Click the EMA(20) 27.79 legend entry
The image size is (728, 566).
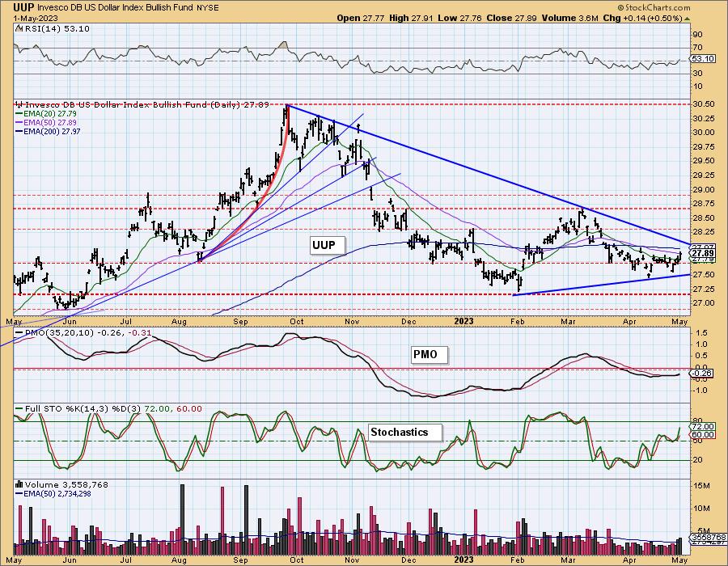46,114
